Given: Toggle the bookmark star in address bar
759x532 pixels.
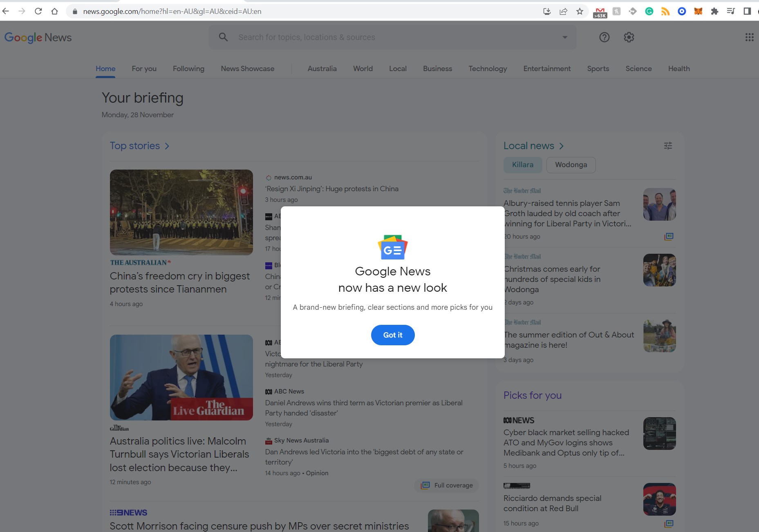Looking at the screenshot, I should [579, 11].
